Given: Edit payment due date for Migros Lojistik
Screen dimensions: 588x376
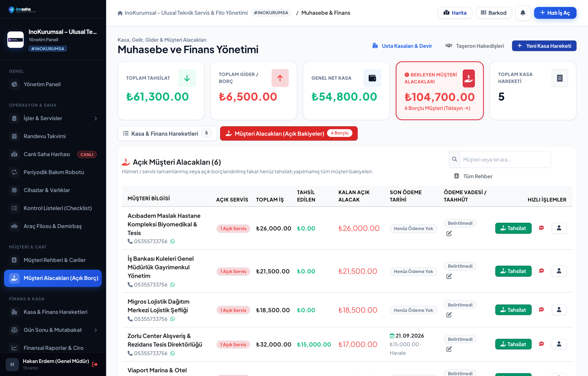Looking at the screenshot, I should (x=449, y=315).
